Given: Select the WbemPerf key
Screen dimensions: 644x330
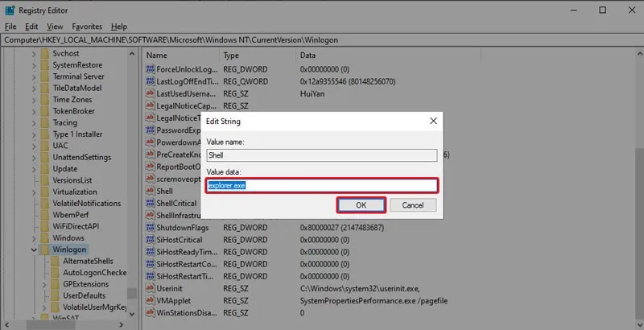Looking at the screenshot, I should tap(71, 215).
